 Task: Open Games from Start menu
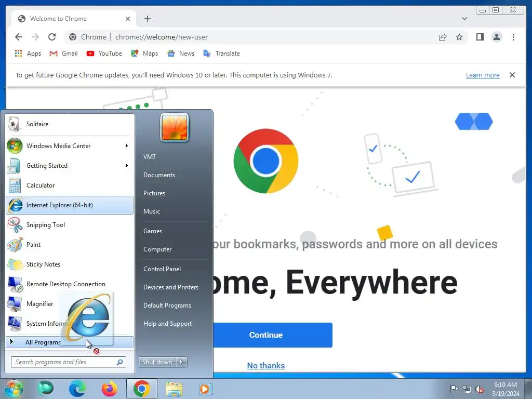point(153,231)
